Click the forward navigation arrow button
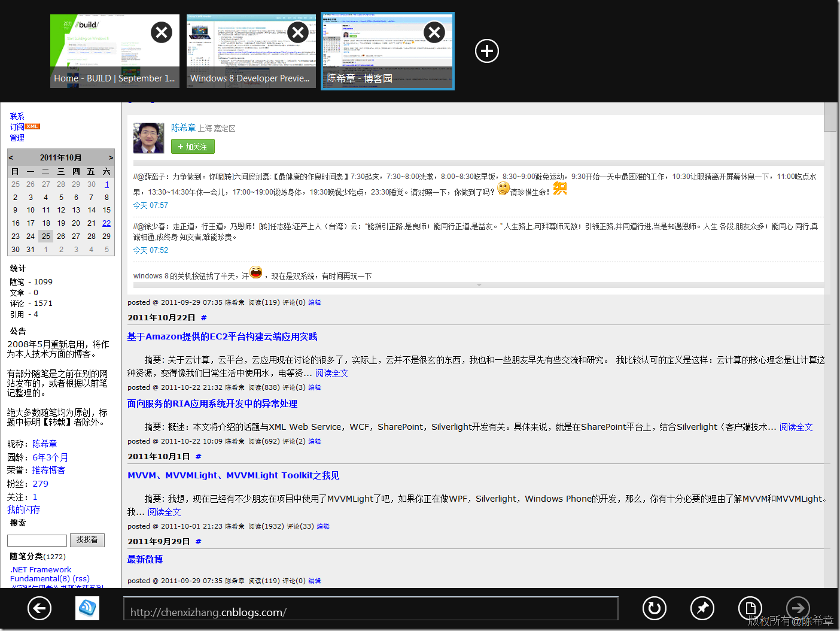 point(798,609)
